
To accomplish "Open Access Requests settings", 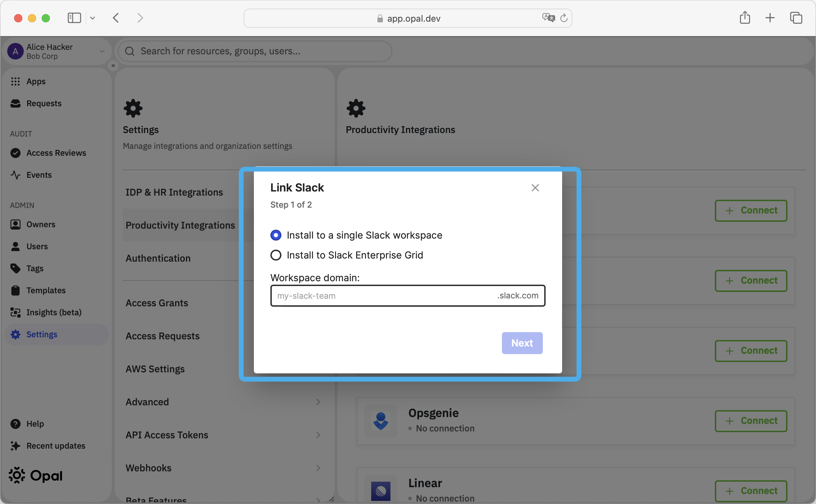I will point(162,336).
